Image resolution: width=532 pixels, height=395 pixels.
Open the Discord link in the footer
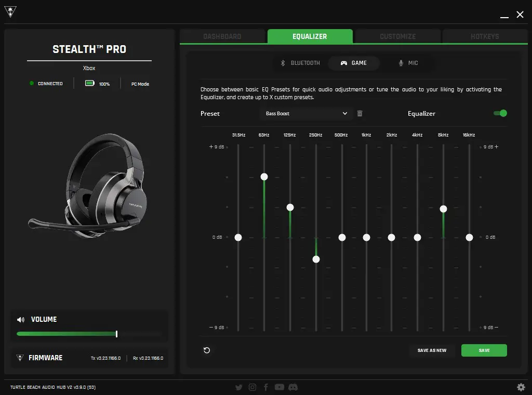click(x=293, y=387)
